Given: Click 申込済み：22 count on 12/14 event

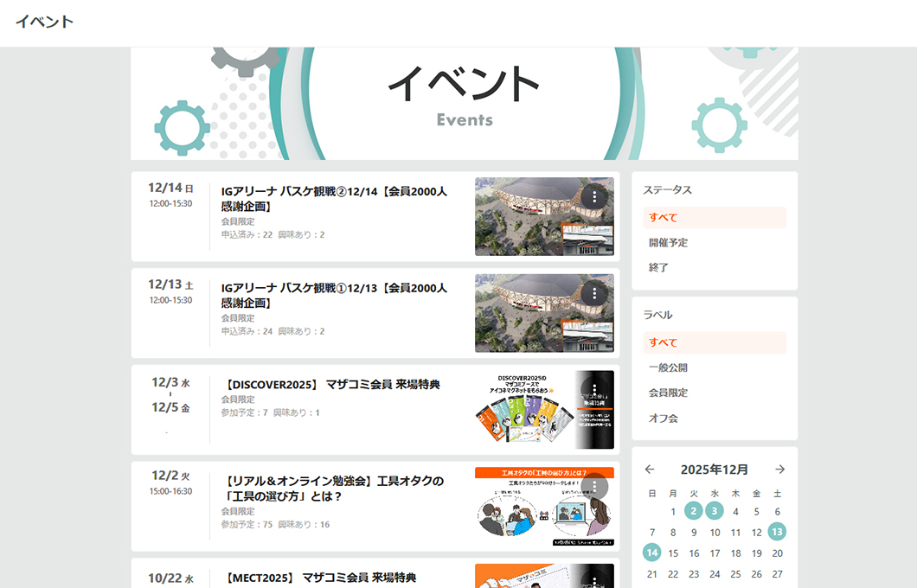Looking at the screenshot, I should 247,234.
